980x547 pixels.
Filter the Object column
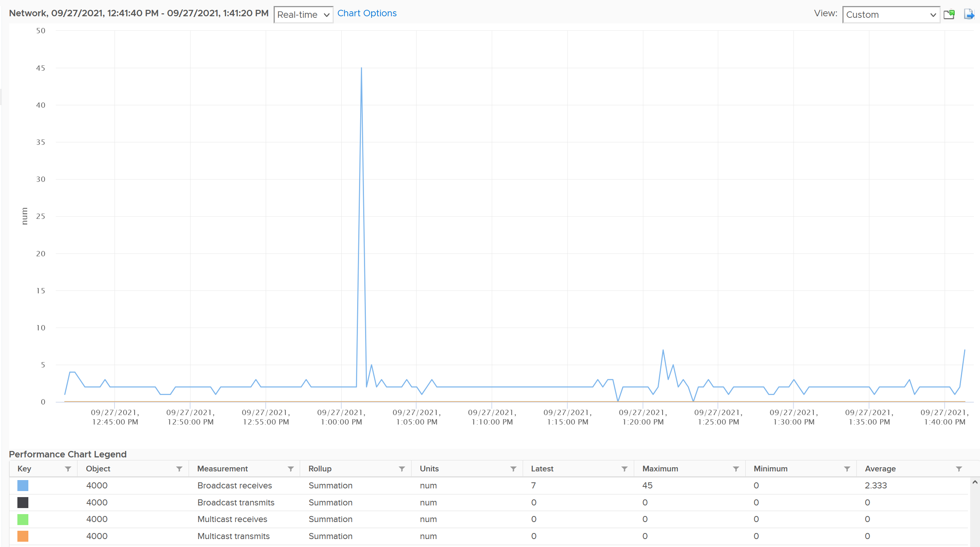tap(179, 469)
